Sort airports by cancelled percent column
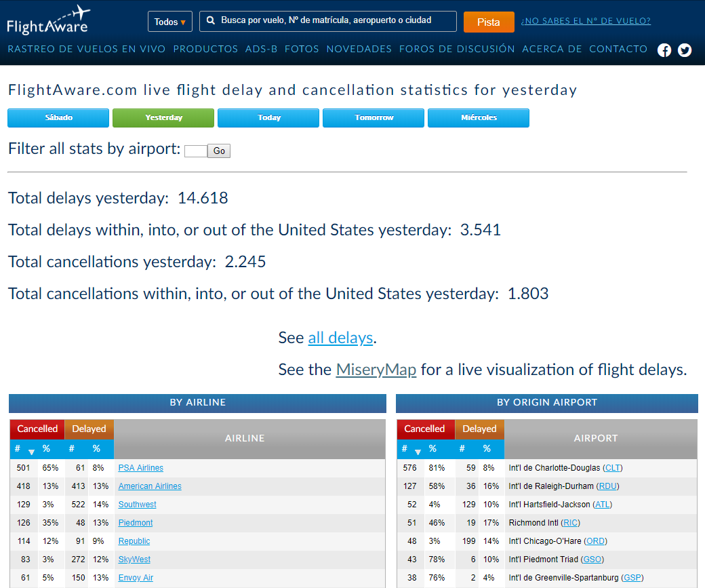Screen dimensions: 705x588 pos(432,448)
